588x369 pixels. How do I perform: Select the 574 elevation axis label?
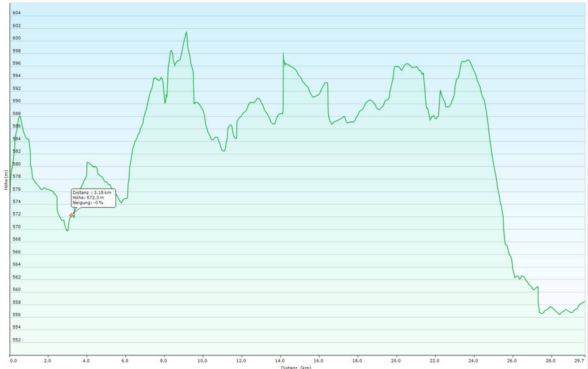[x=16, y=202]
